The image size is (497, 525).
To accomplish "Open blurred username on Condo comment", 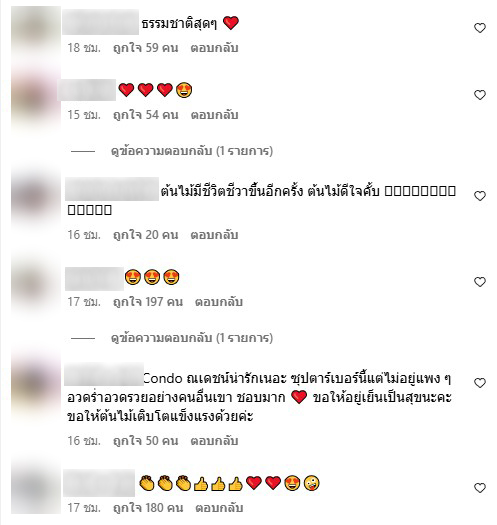I will 104,374.
